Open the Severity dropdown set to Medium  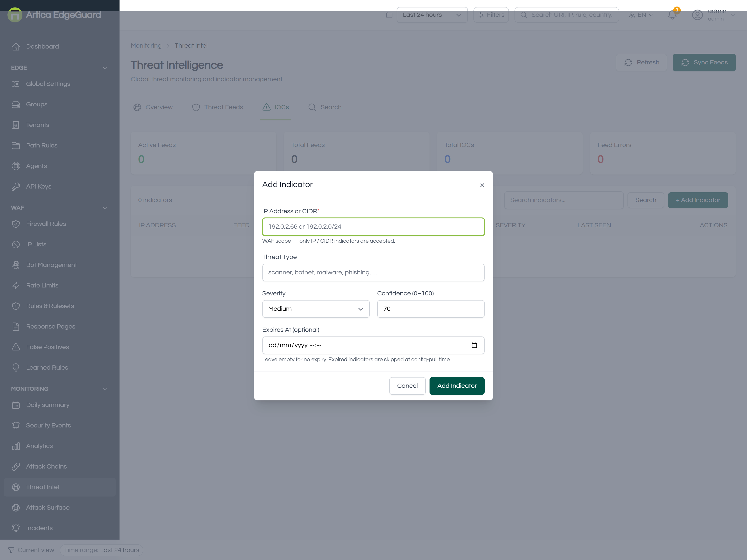pos(316,309)
